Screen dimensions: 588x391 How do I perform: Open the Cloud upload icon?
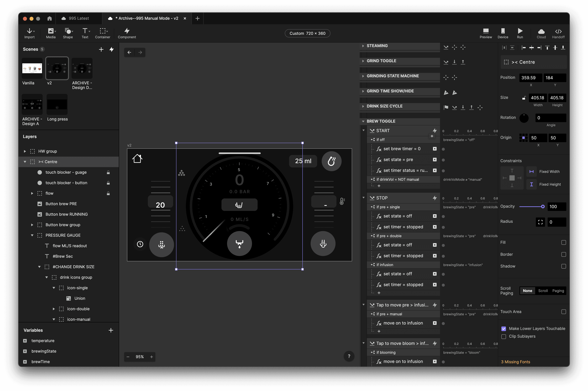541,31
